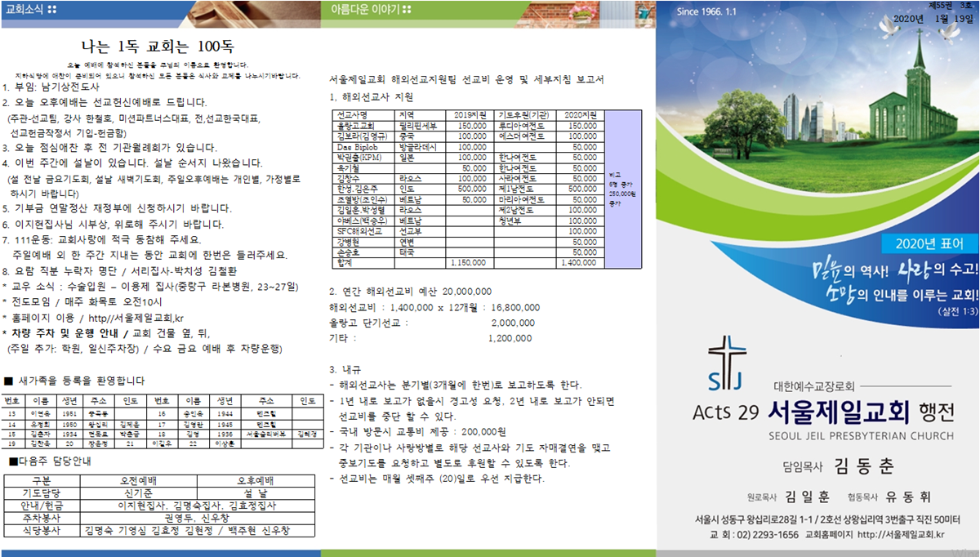Select the 'Since 1966. 1.1' cover text
The height and width of the screenshot is (557, 980).
706,12
